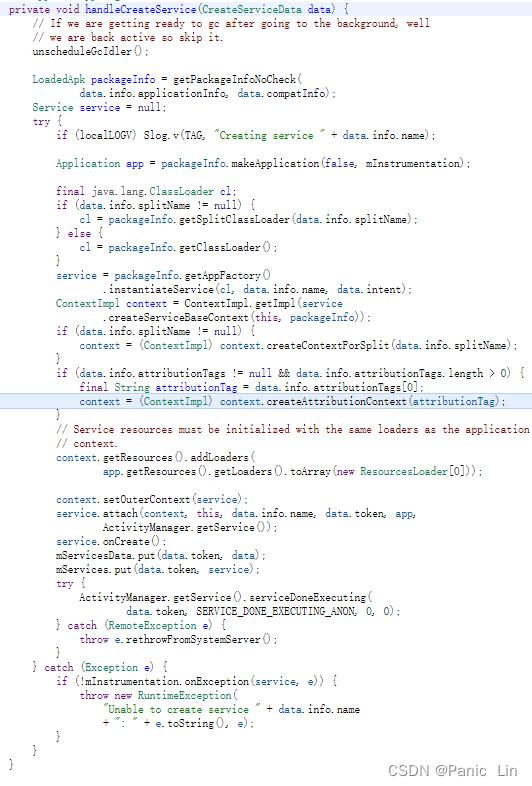Click data.compatInfo argument
This screenshot has width=532, height=786.
[x=282, y=93]
